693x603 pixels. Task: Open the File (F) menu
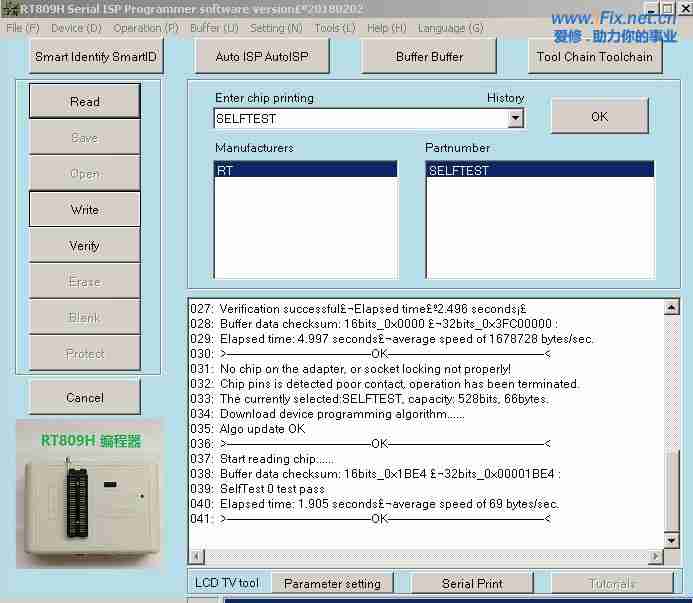23,28
